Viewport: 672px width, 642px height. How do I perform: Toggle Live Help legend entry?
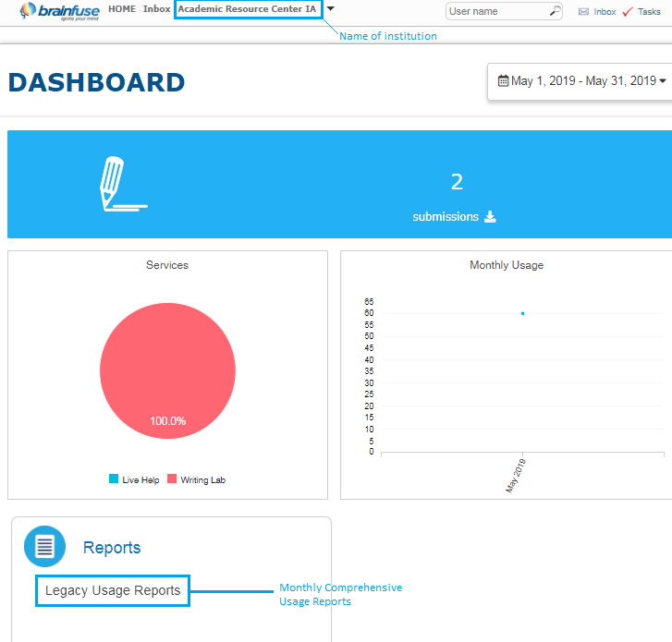point(135,479)
